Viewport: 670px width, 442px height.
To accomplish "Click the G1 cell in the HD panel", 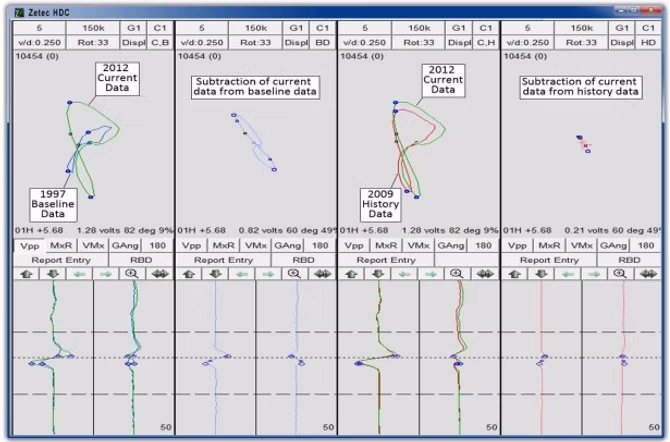I will coord(622,28).
